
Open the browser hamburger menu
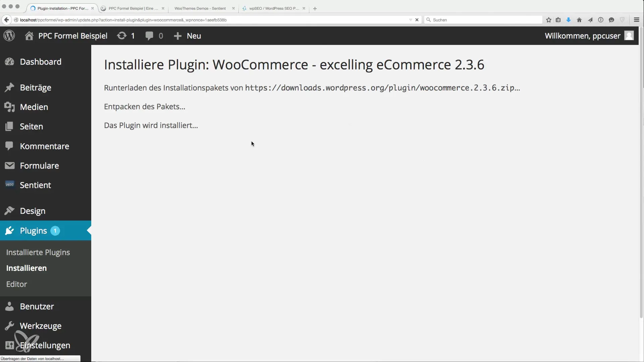point(637,20)
